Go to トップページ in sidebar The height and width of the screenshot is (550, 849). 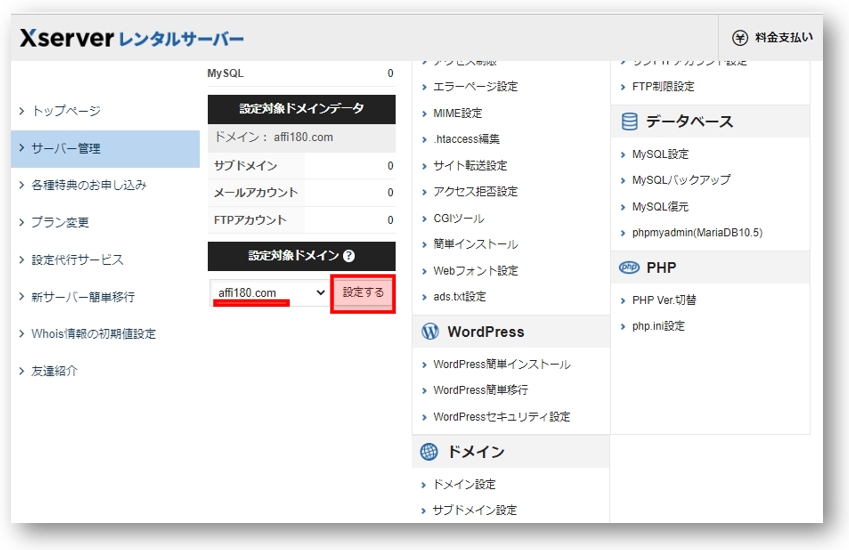tap(66, 111)
